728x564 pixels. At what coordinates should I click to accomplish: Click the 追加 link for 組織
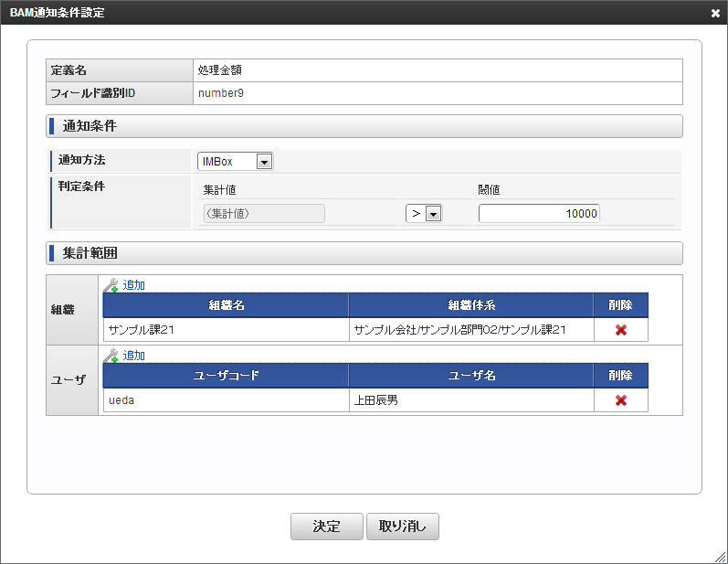[133, 285]
